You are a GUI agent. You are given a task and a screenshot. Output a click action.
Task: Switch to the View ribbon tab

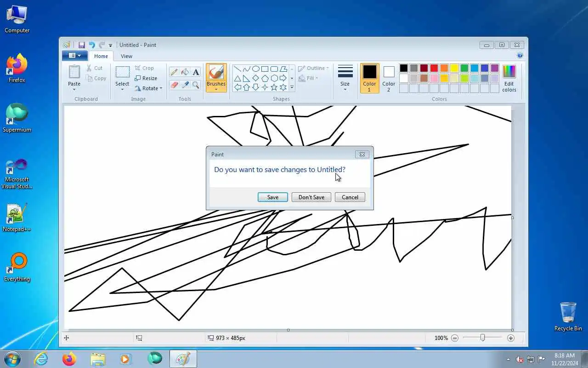[126, 56]
